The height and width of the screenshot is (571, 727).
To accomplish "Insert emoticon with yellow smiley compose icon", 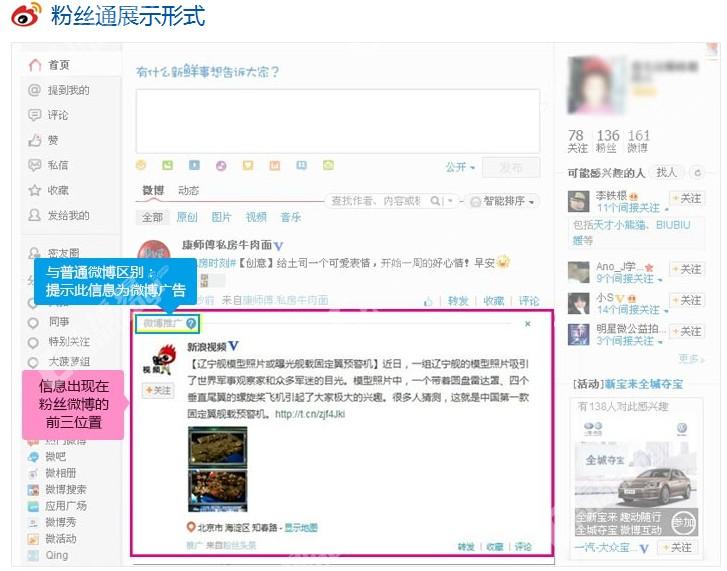I will [x=141, y=165].
